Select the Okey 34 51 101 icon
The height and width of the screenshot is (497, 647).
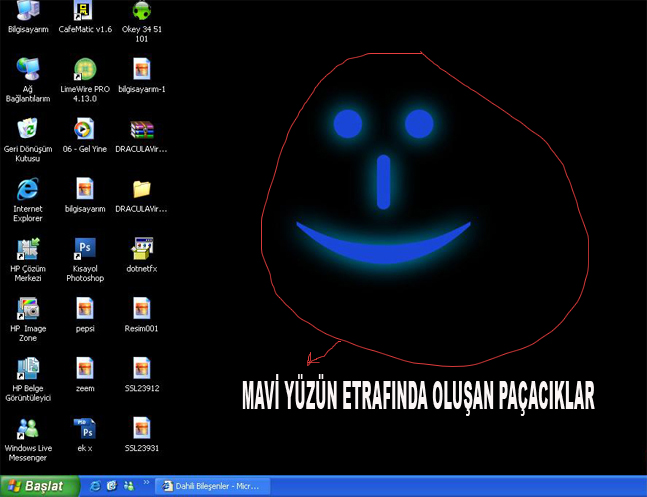point(142,13)
